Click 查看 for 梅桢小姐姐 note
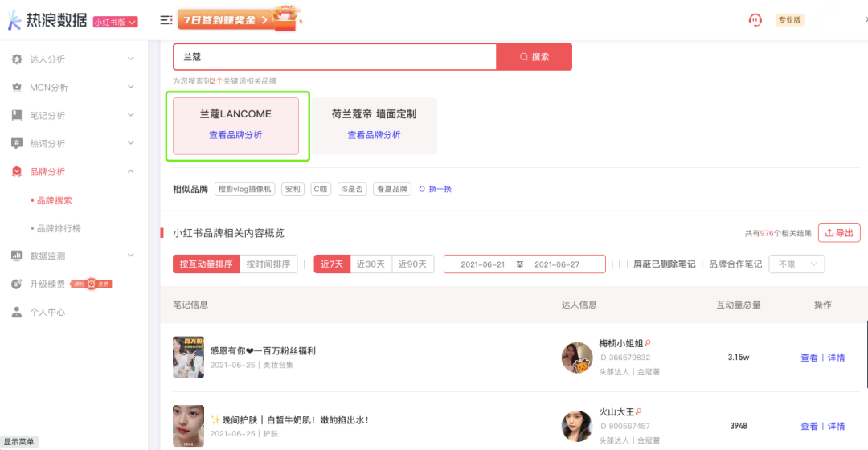Image resolution: width=868 pixels, height=450 pixels. (x=809, y=358)
